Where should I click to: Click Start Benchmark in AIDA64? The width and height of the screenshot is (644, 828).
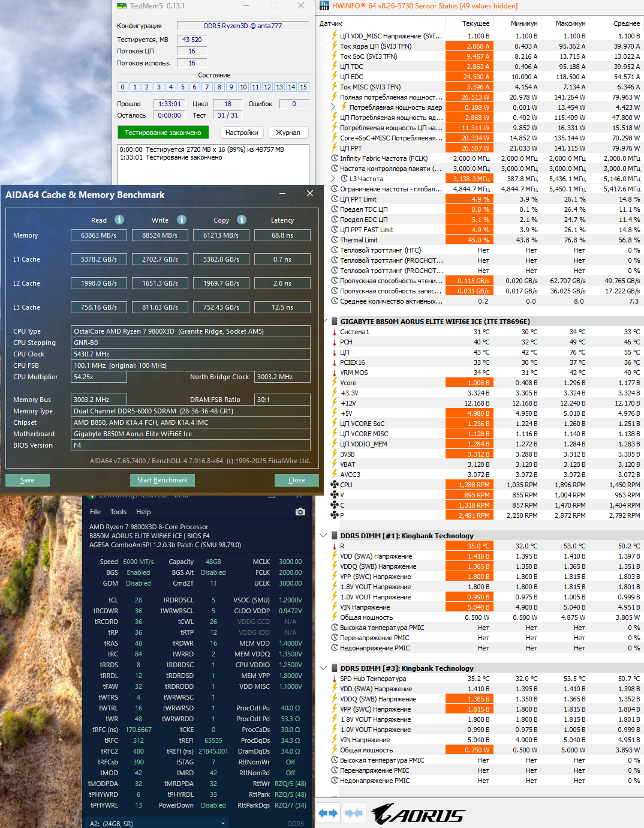162,480
